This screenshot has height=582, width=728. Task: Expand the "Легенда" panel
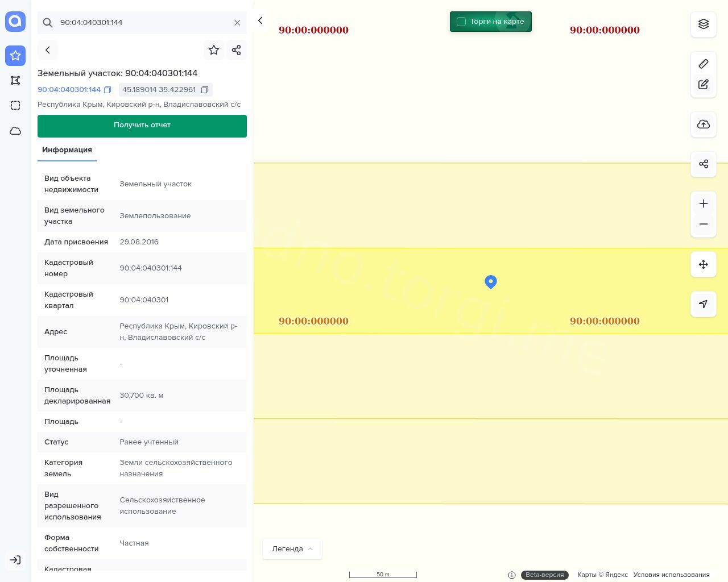[x=292, y=549]
